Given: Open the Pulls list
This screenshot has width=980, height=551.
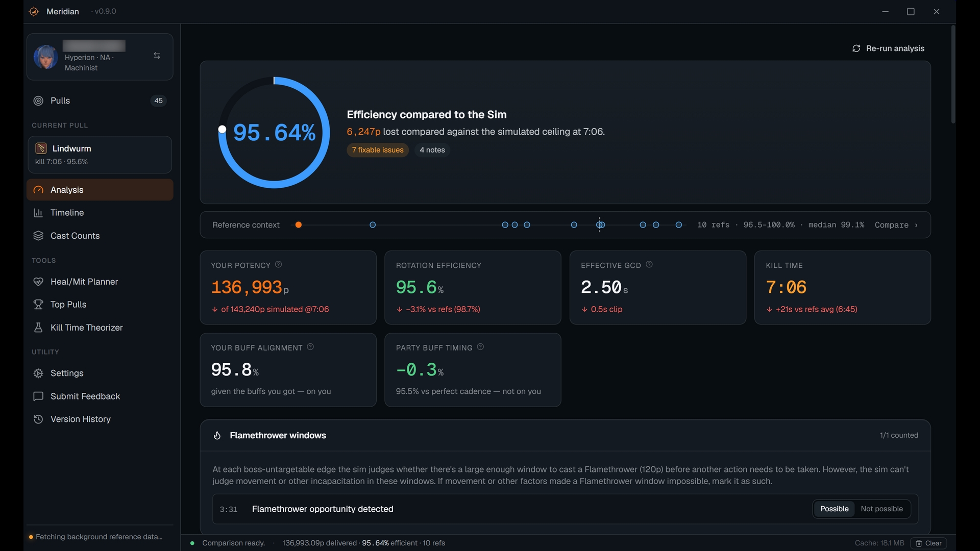Looking at the screenshot, I should coord(100,101).
